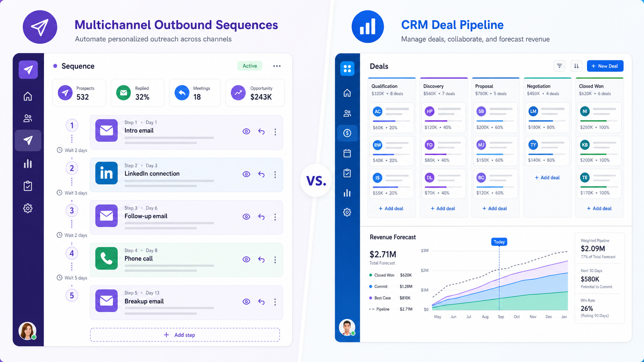
Task: Open more menu on LinkedIn connection step
Action: point(275,174)
